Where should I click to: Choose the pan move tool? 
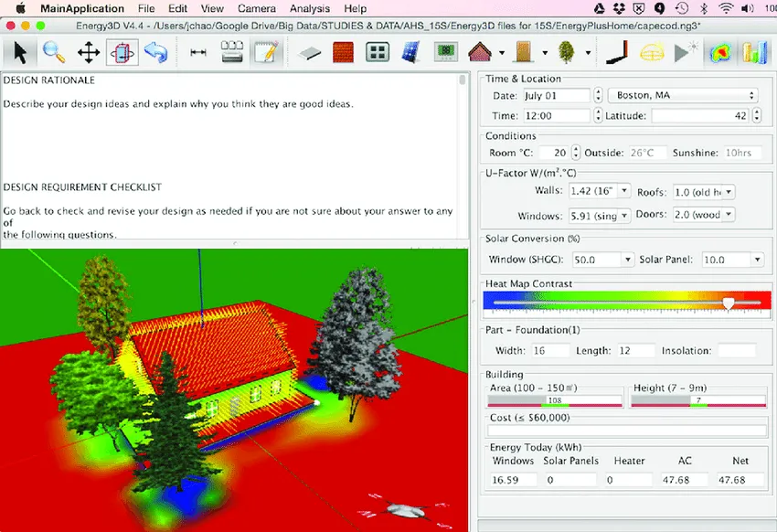point(88,52)
